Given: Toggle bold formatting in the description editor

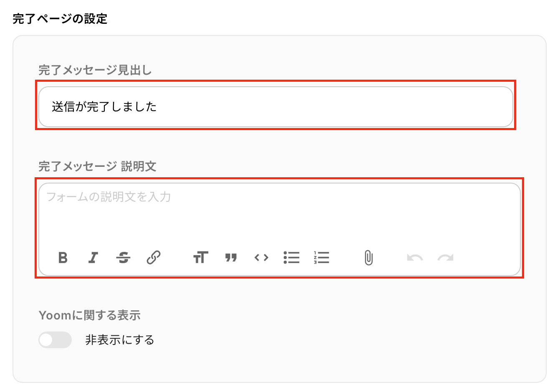Looking at the screenshot, I should click(x=63, y=258).
